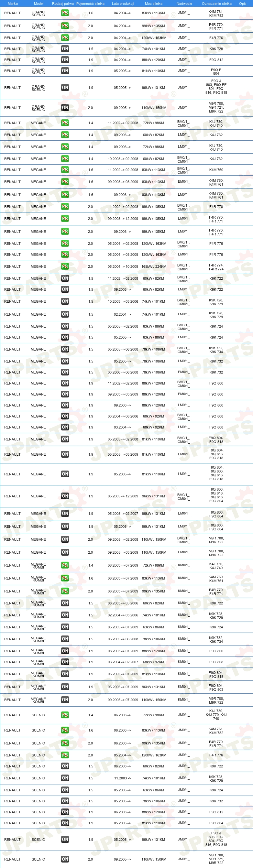This screenshot has width=253, height=868.
Task: Select '1.9' capacity in Scenic 81kW row
Action: (91, 823)
